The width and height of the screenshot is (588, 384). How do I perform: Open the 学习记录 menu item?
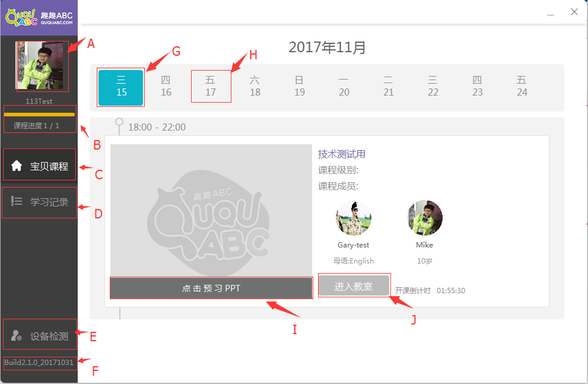point(39,202)
